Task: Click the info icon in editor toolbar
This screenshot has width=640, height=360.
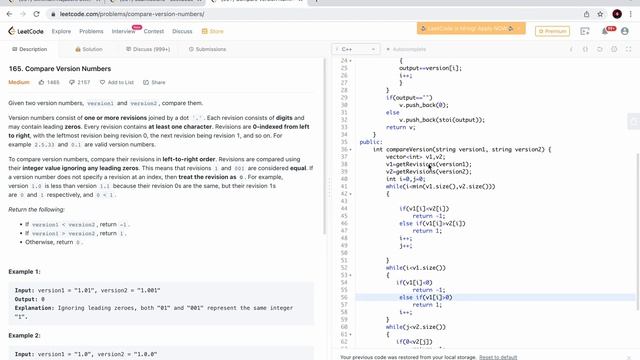Action: pos(571,49)
